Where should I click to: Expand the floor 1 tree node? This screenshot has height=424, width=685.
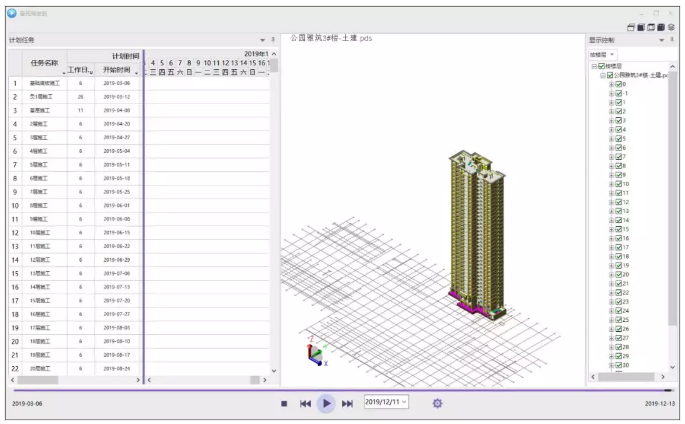pos(612,103)
